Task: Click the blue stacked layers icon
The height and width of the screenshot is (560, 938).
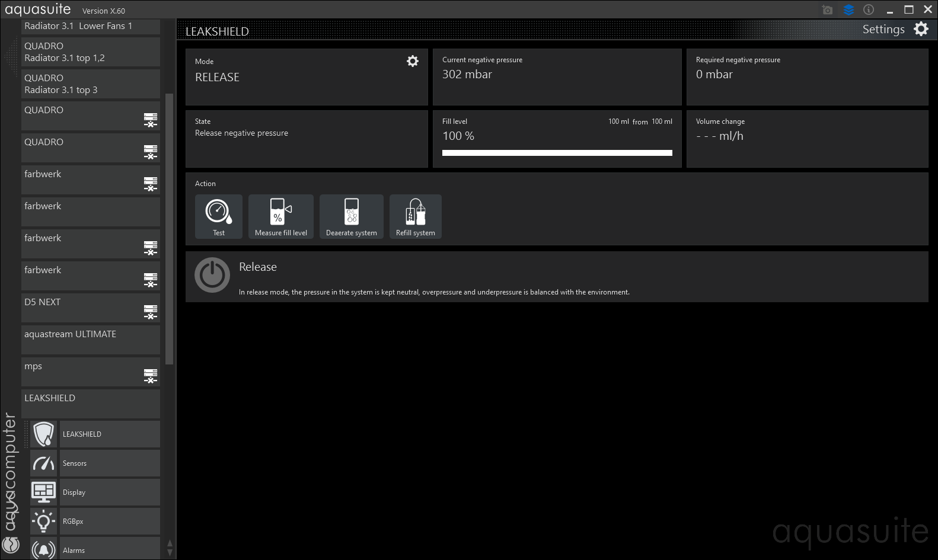Action: [x=848, y=10]
